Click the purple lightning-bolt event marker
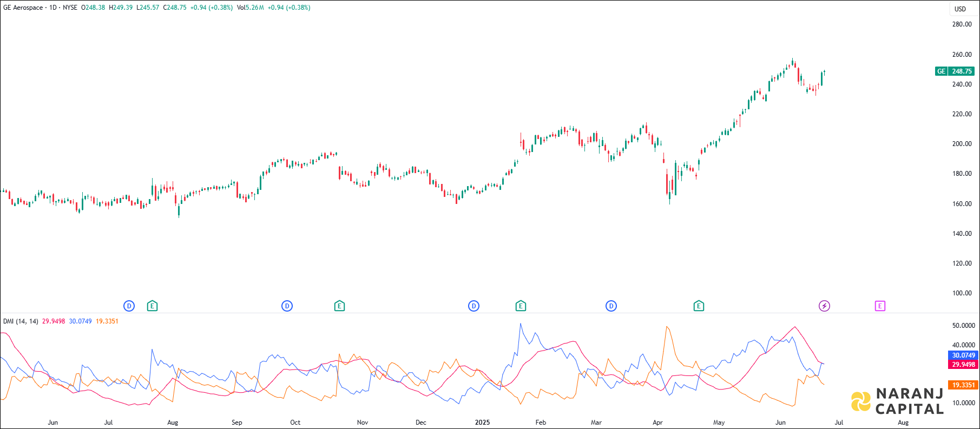Screen dimensions: 980x429 click(x=824, y=306)
